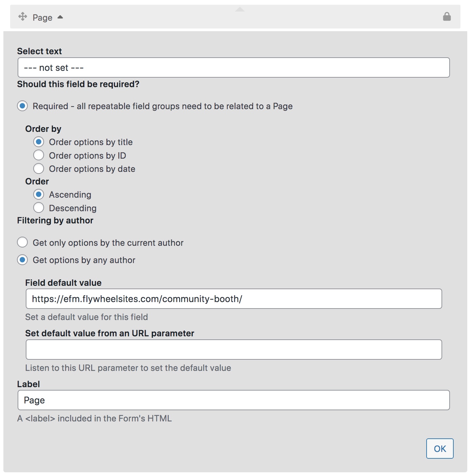Collapse the Page field settings arrow
This screenshot has height=476, width=473.
pyautogui.click(x=60, y=17)
